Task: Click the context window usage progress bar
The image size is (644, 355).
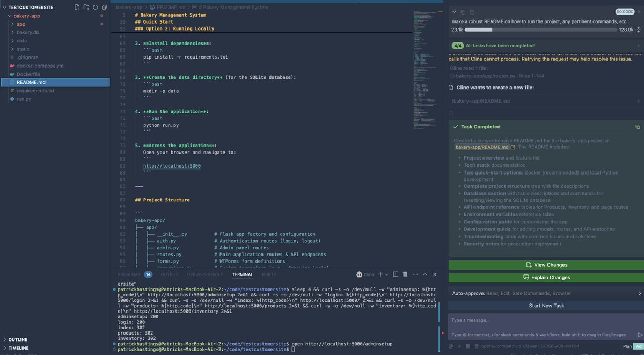Action: pyautogui.click(x=541, y=30)
